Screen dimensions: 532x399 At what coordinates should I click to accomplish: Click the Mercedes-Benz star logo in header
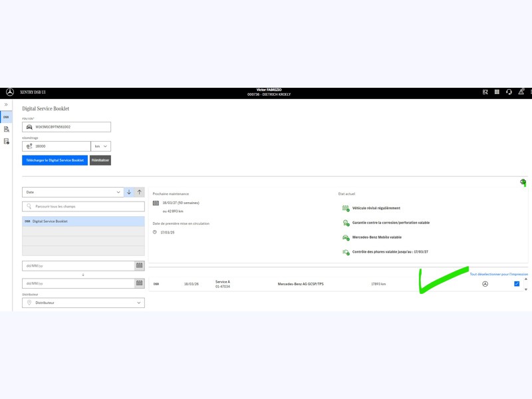[x=10, y=92]
